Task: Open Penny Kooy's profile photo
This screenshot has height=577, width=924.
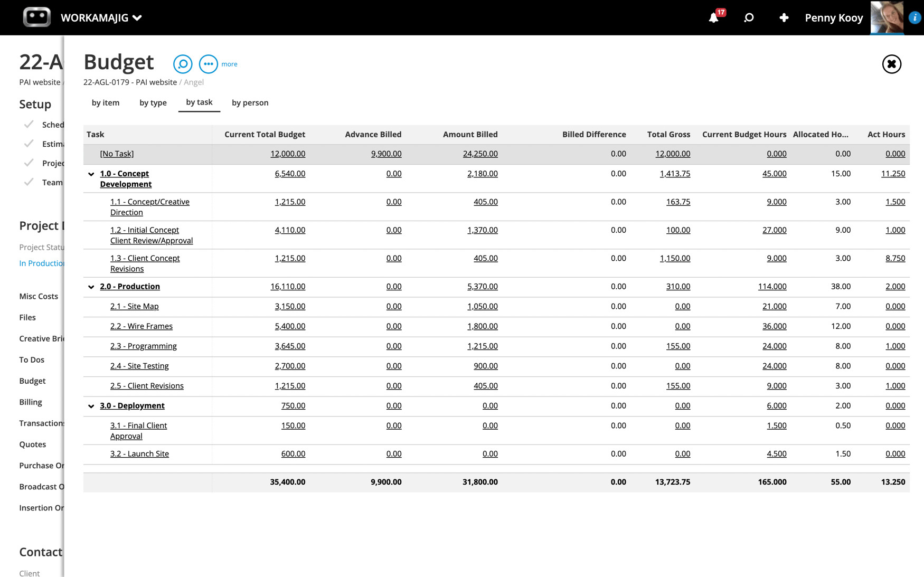Action: tap(887, 17)
